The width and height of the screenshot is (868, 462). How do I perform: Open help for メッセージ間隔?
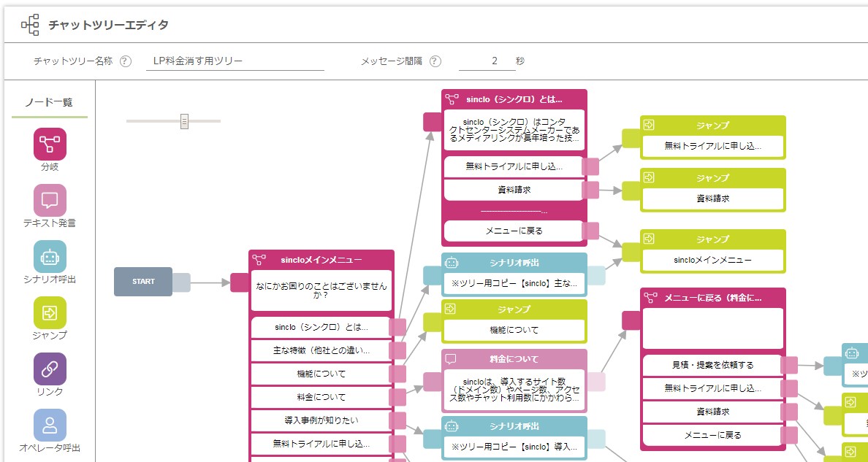[436, 61]
